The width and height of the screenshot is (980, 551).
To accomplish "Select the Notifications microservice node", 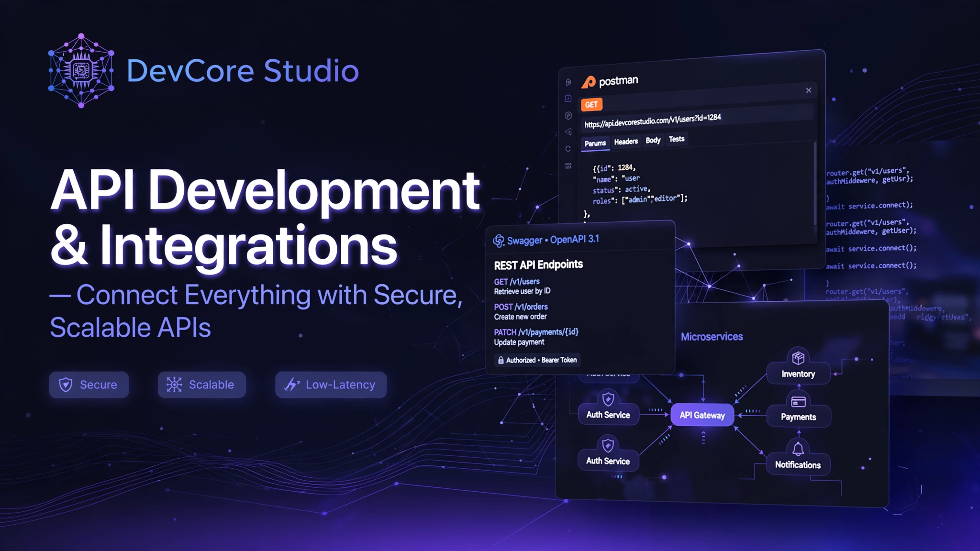I will point(798,464).
